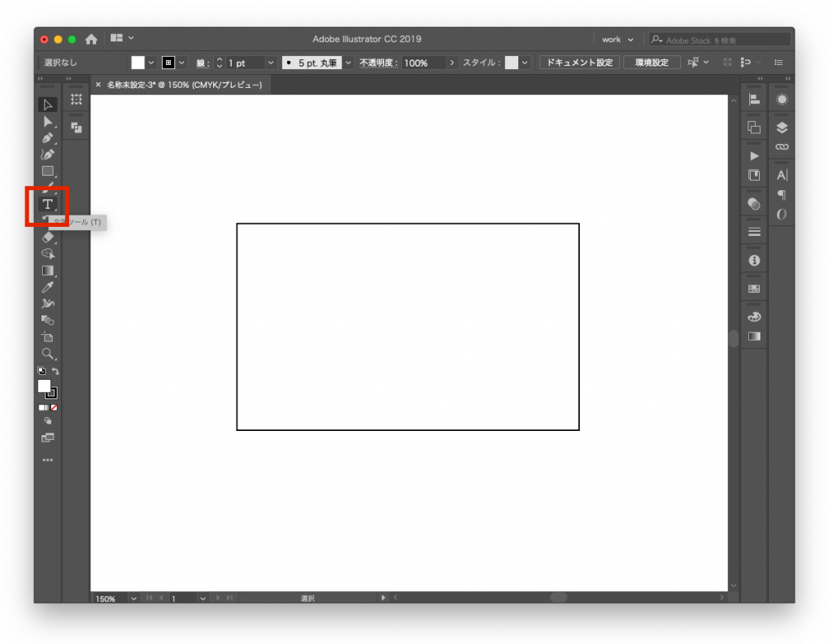The width and height of the screenshot is (833, 644).
Task: Open the Layers panel icon
Action: [x=782, y=128]
